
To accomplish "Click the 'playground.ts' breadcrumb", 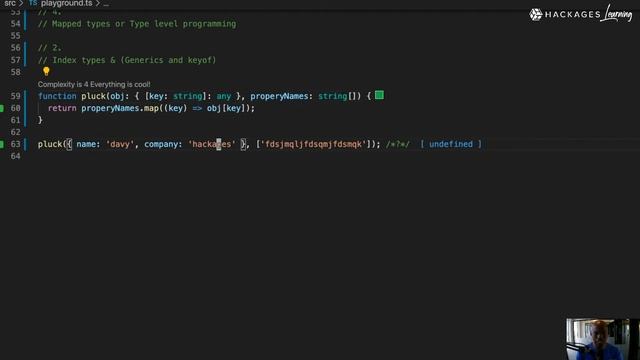I will [x=67, y=3].
